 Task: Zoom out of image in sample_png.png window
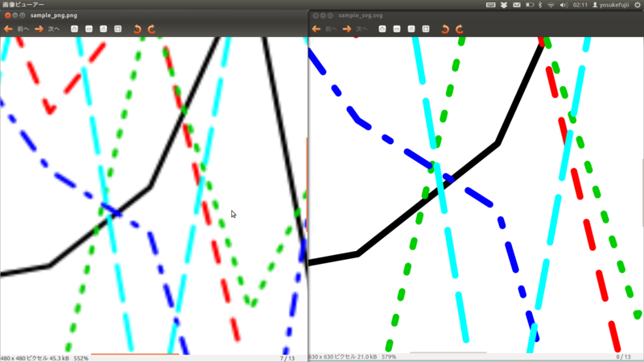89,29
